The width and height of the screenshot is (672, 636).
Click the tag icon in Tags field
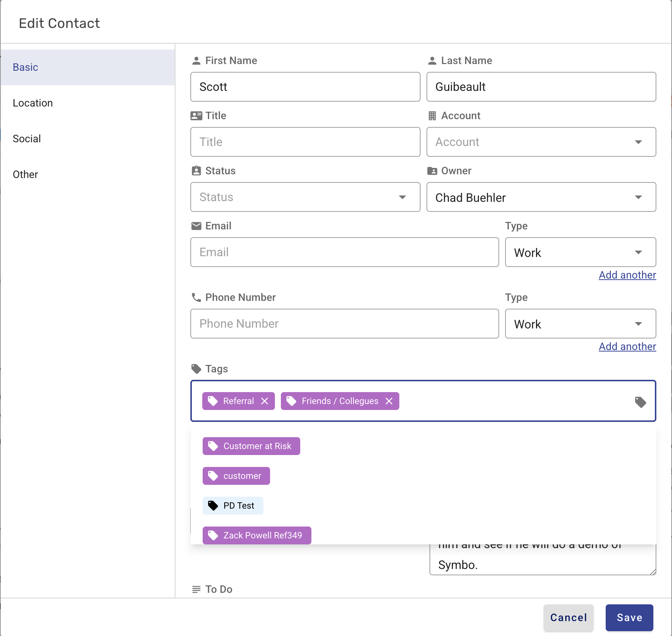coord(640,402)
